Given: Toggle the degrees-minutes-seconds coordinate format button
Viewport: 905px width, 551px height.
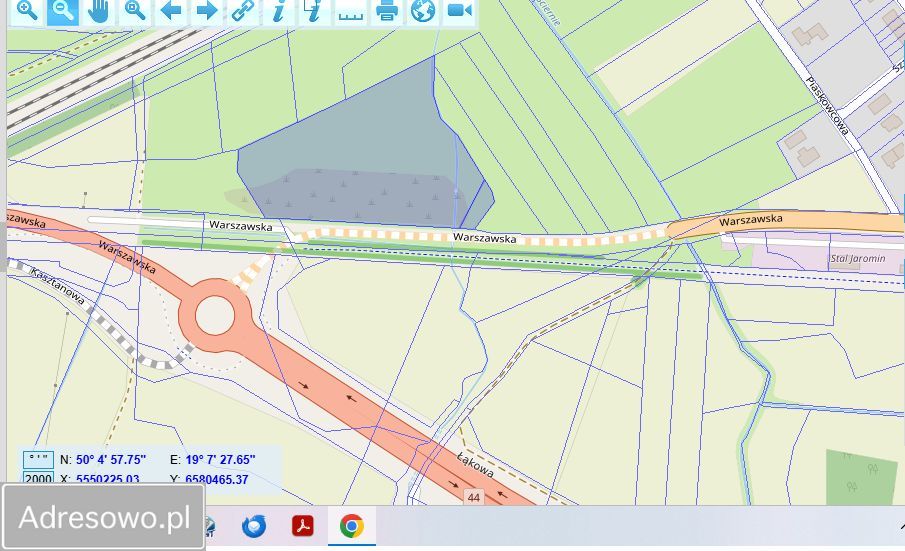Looking at the screenshot, I should point(39,460).
